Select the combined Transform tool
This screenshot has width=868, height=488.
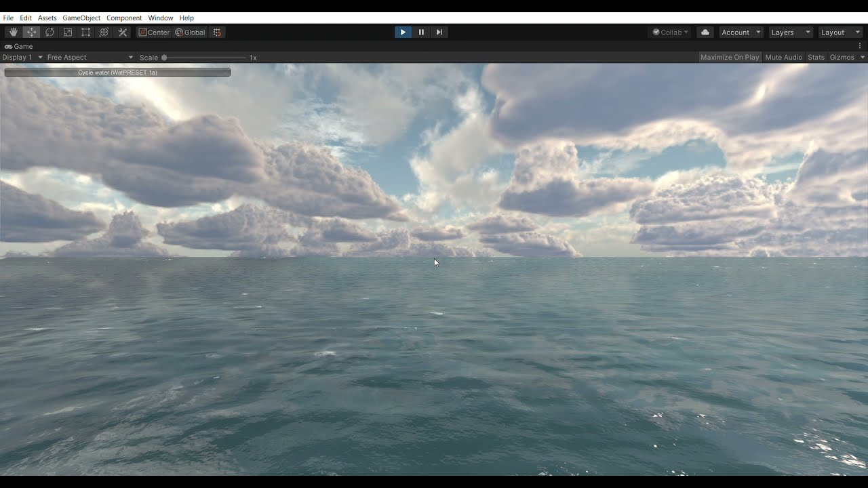pos(104,33)
